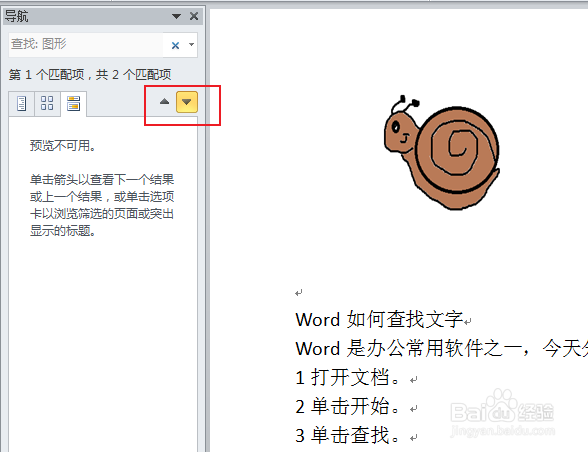Open the navigation pane options dropdown arrow
Screen dimensions: 588x452
tap(176, 16)
